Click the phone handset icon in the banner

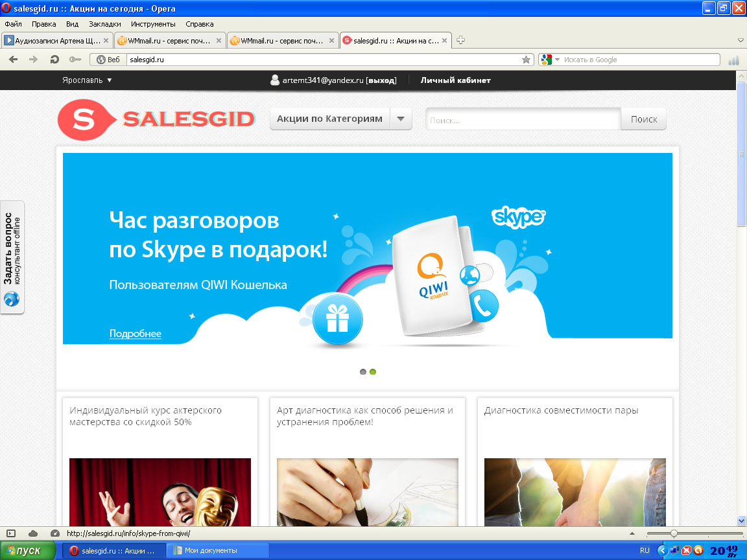[x=484, y=306]
